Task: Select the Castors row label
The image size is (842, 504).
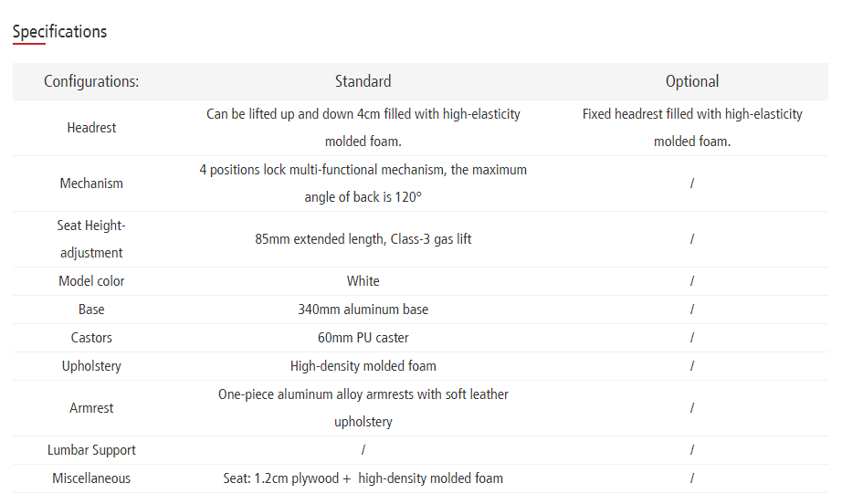Action: [91, 338]
